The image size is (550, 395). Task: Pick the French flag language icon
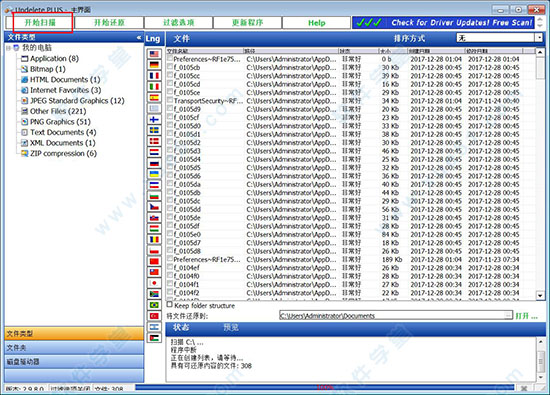[x=154, y=75]
